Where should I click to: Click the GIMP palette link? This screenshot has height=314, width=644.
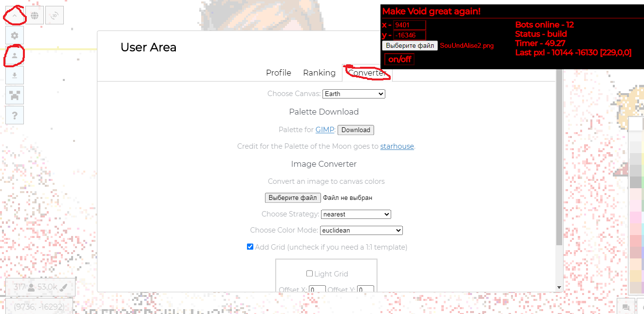point(325,130)
